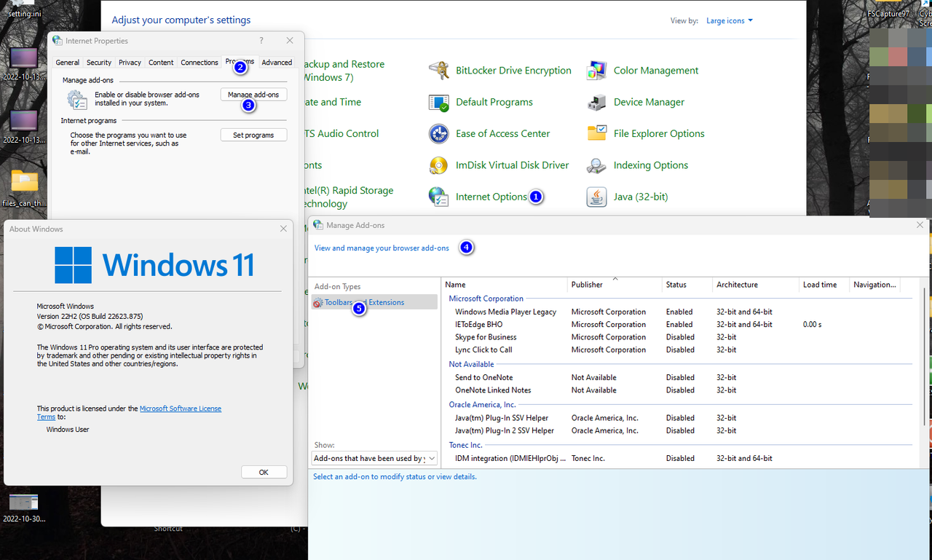Click OK in About Windows dialog

[264, 473]
